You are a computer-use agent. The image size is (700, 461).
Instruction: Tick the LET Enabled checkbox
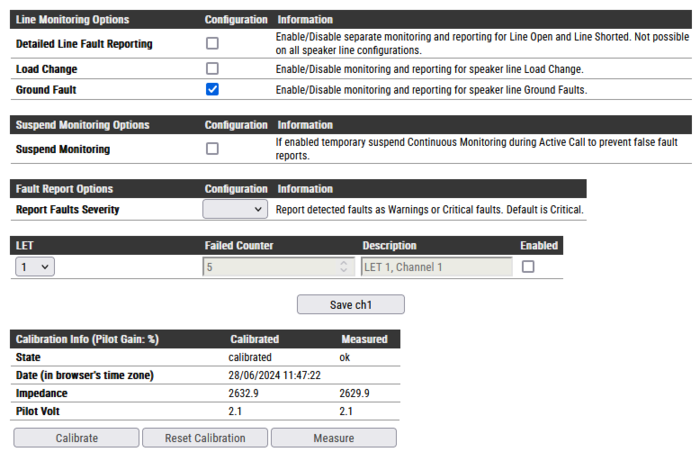(x=528, y=267)
